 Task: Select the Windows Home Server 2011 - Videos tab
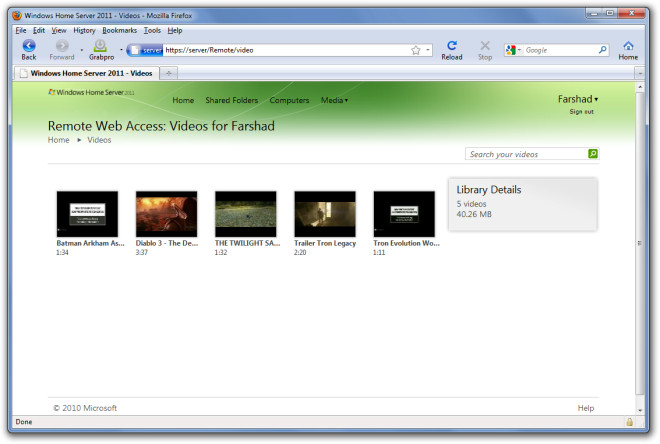point(87,73)
